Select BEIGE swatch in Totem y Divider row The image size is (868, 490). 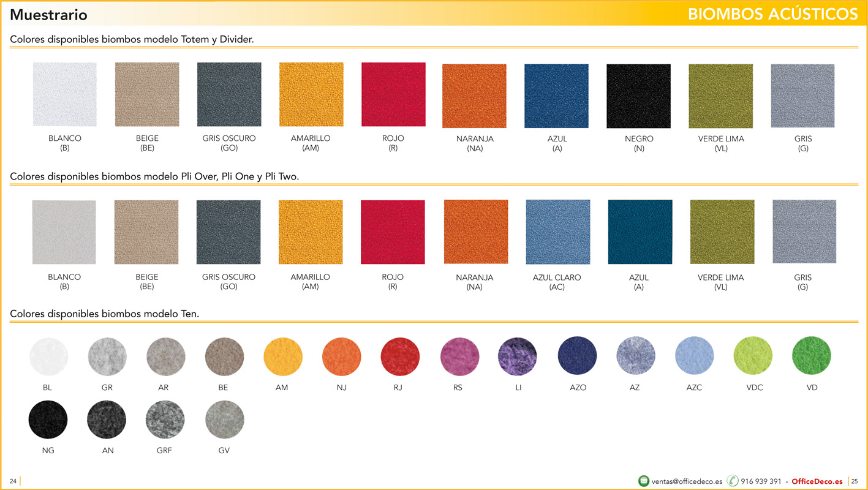[147, 94]
